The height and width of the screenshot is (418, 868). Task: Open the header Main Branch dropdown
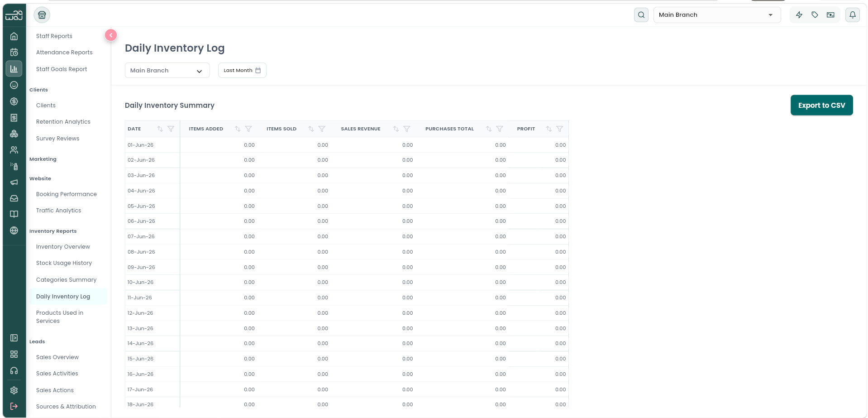(x=717, y=15)
